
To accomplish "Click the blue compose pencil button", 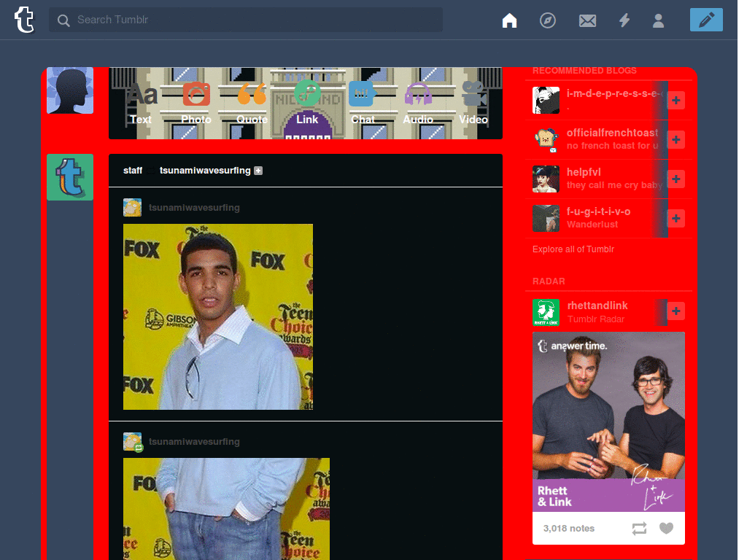I will (x=706, y=20).
